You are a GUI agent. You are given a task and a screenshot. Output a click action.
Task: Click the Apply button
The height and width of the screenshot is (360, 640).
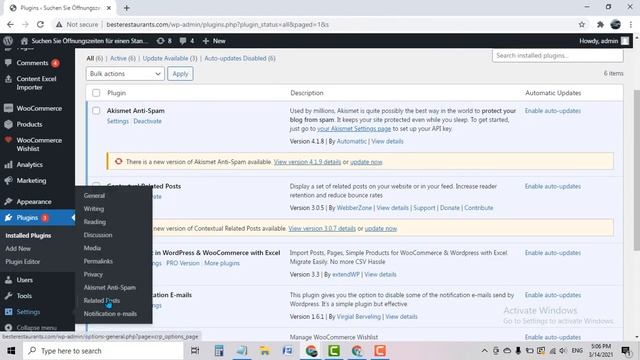point(180,73)
